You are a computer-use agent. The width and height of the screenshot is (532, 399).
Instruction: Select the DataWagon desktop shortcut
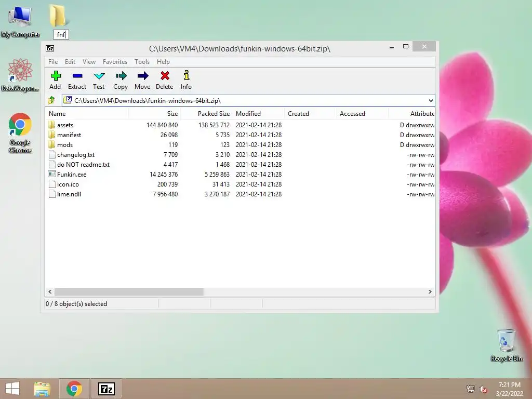(x=20, y=75)
